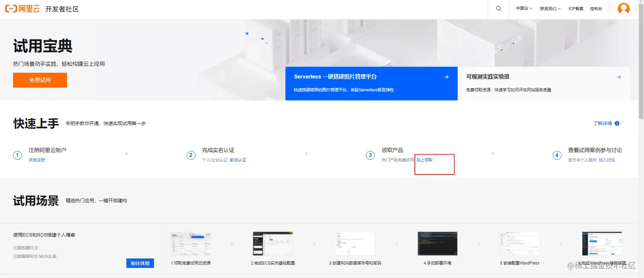Image resolution: width=644 pixels, height=278 pixels.
Task: Open the 可观测实践实验班 card title
Action: 488,77
